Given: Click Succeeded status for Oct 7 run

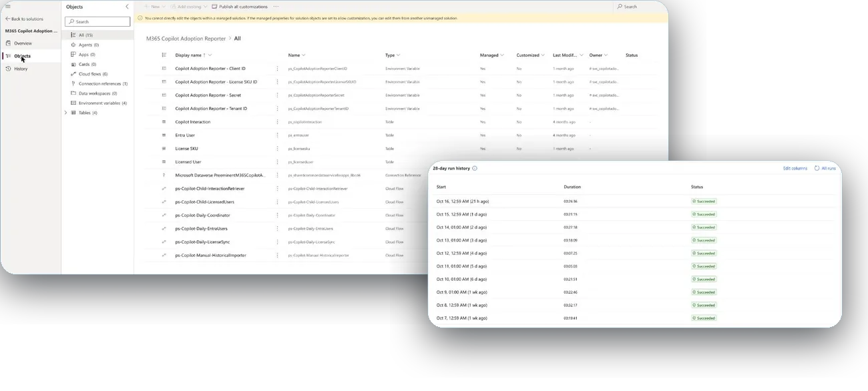Looking at the screenshot, I should coord(704,318).
